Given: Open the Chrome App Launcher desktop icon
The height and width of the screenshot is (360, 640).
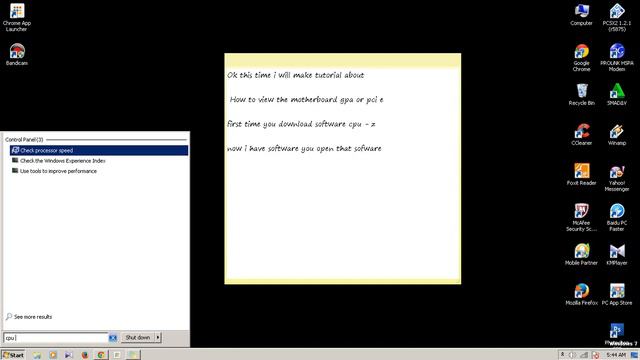Looking at the screenshot, I should [x=17, y=17].
